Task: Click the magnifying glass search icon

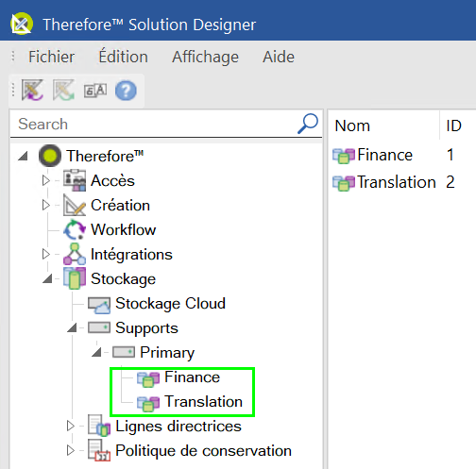Action: (x=308, y=124)
